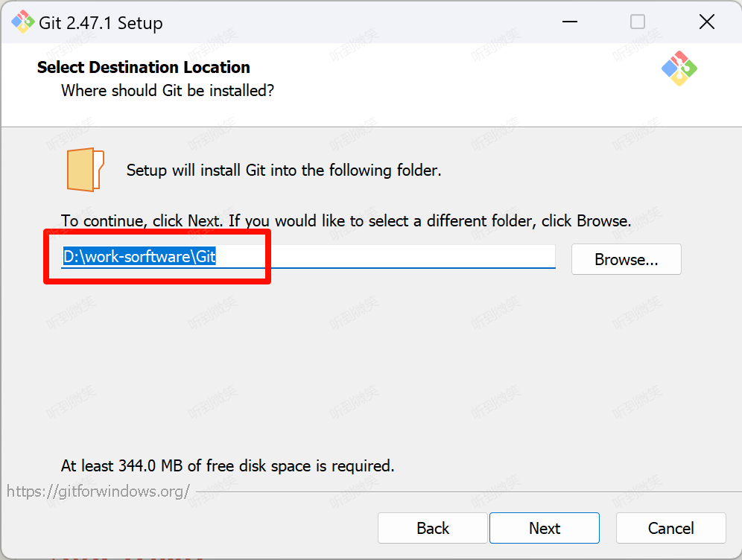Minimize the Git Setup window
This screenshot has height=560, width=742.
(x=570, y=22)
